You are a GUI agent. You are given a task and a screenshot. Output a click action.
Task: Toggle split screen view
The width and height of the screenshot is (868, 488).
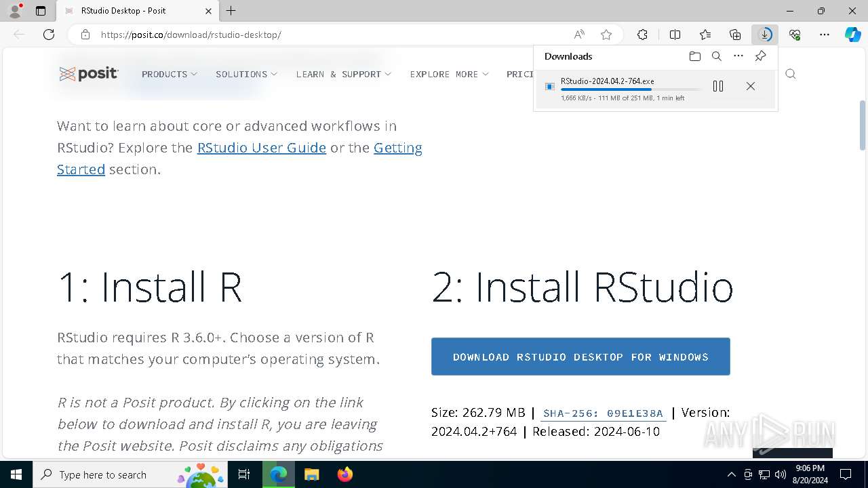(x=675, y=35)
